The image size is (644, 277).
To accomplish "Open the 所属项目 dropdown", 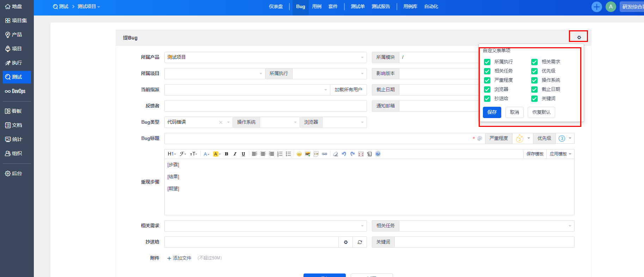I will click(215, 74).
